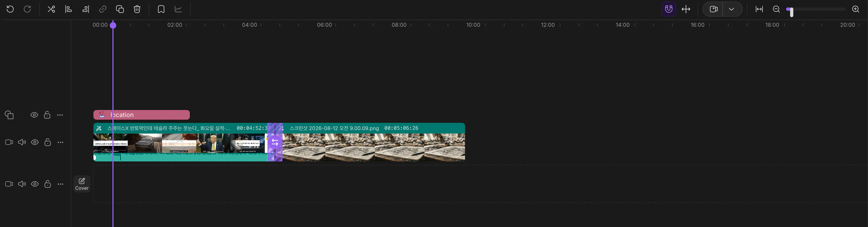Click the playhead marker on the ruler

[x=113, y=25]
